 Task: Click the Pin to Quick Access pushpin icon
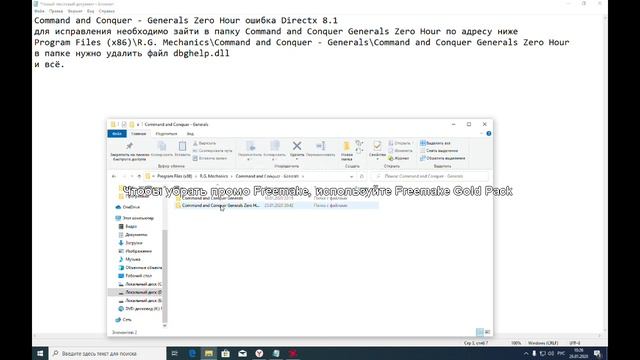pos(129,146)
